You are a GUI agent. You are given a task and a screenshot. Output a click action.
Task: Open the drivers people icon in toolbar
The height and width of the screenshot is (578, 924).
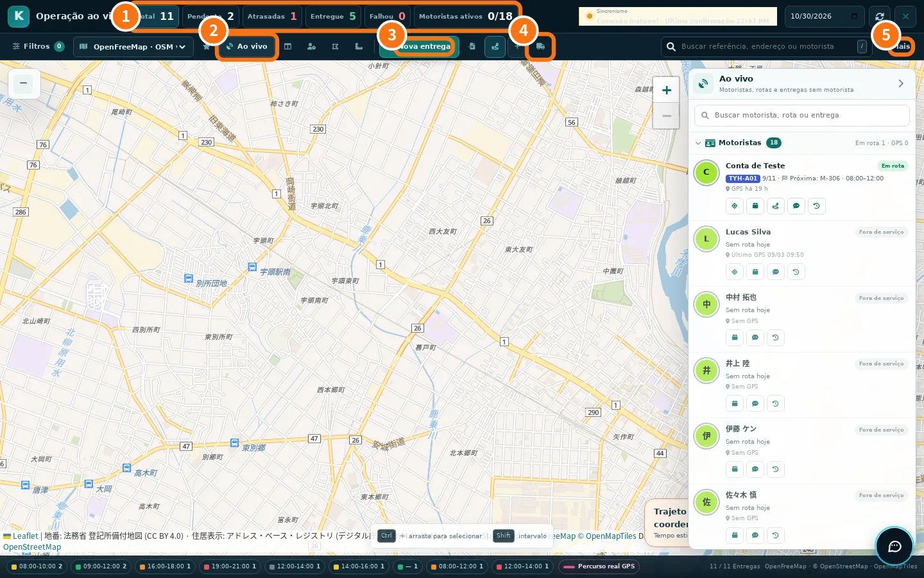[x=311, y=46]
